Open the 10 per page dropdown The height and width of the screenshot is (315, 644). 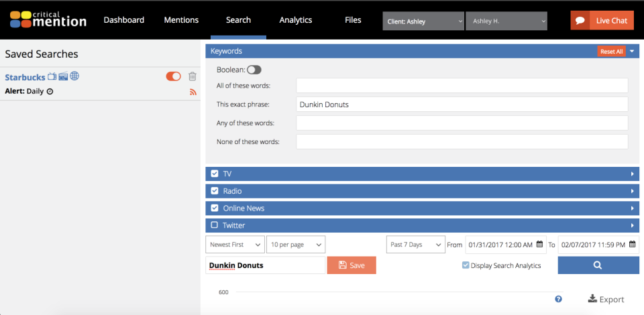(x=296, y=245)
